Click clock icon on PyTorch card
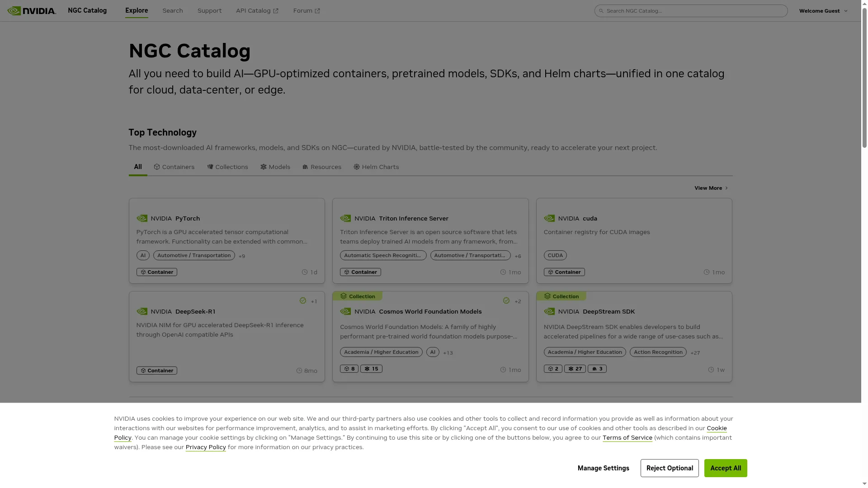The width and height of the screenshot is (868, 488). tap(305, 272)
